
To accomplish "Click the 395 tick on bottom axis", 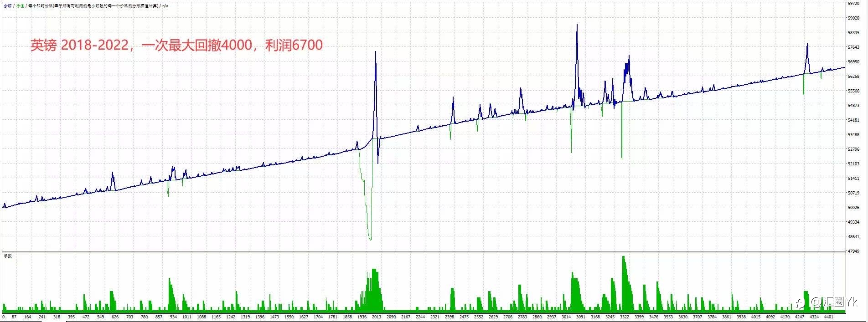I will (x=71, y=317).
